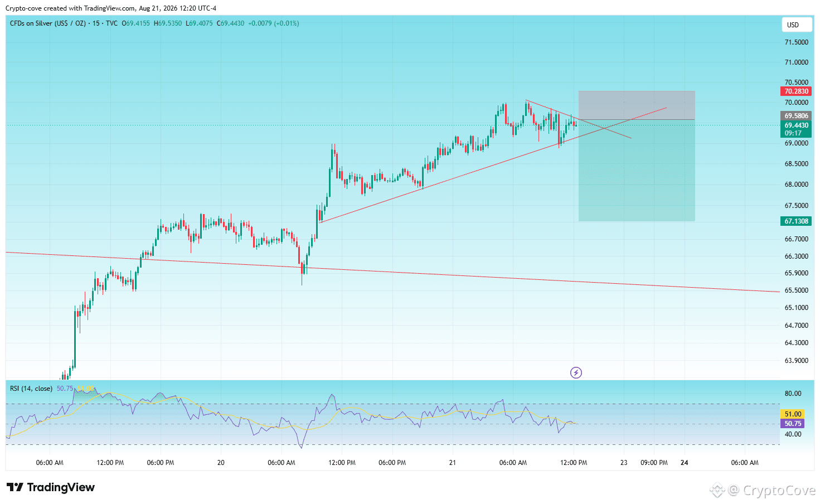Click the 68.0000 price axis tick

(796, 185)
